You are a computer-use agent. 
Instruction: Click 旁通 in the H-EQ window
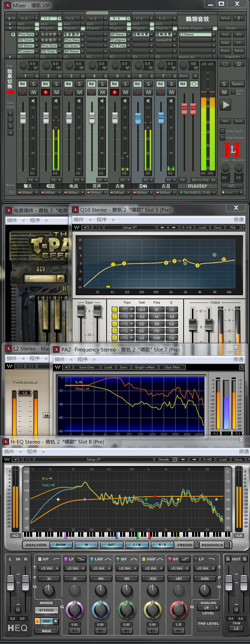pos(244,452)
